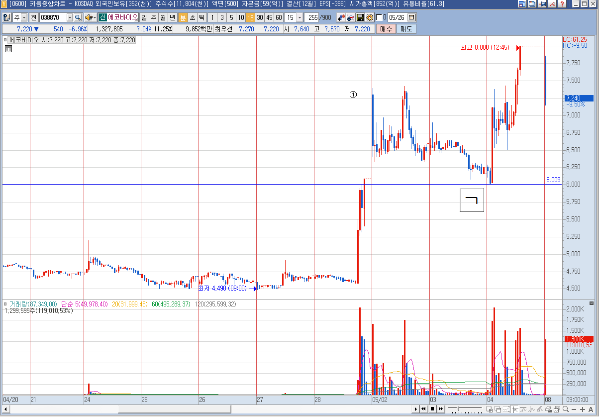600x417 pixels.
Task: Choose the 60-minute interval button
Action: [279, 18]
